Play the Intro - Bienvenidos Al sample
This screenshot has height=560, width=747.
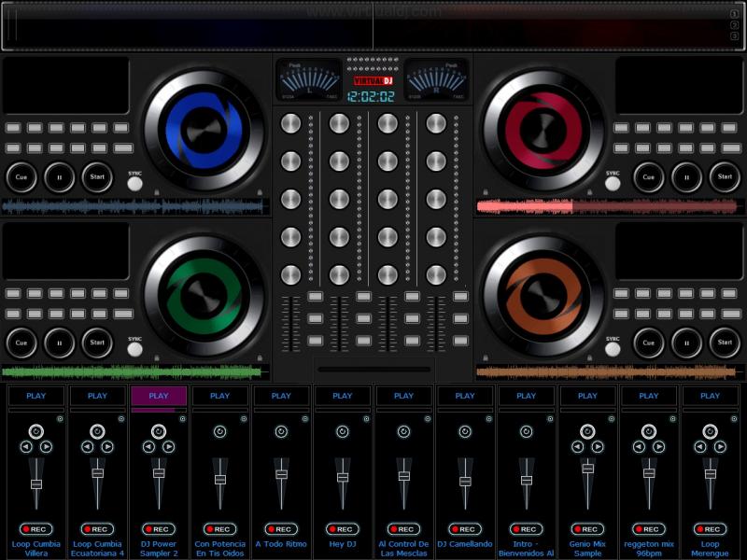[x=527, y=396]
